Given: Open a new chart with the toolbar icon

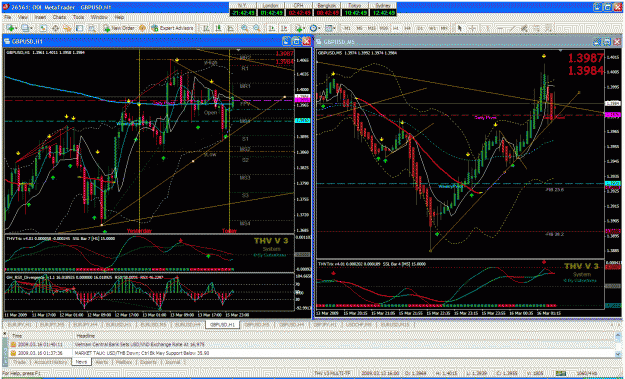Looking at the screenshot, I should point(10,28).
